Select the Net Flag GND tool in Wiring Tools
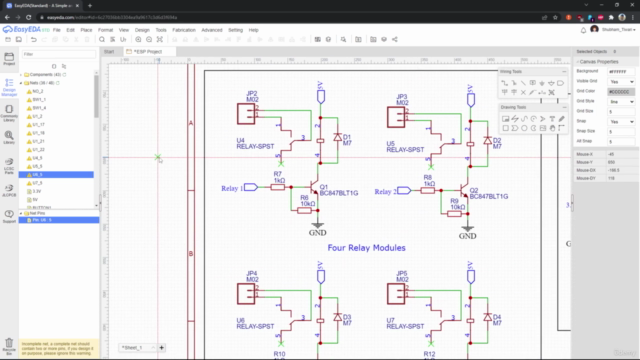 click(542, 83)
